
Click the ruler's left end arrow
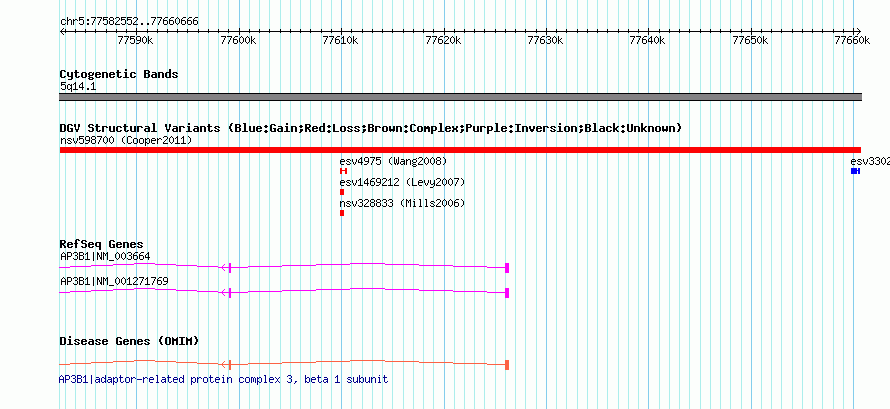click(x=62, y=31)
